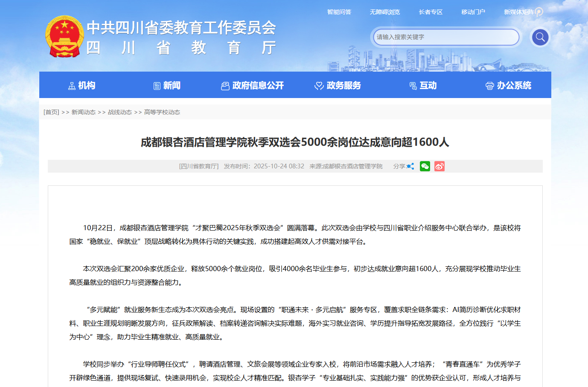Click the magnifier search button
Screen dimensions: 588x387
(540, 37)
